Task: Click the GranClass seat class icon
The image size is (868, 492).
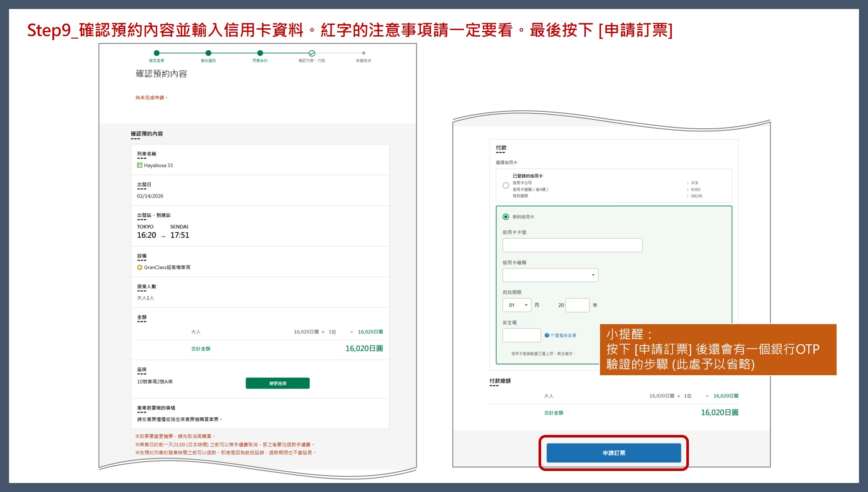Action: [x=140, y=267]
